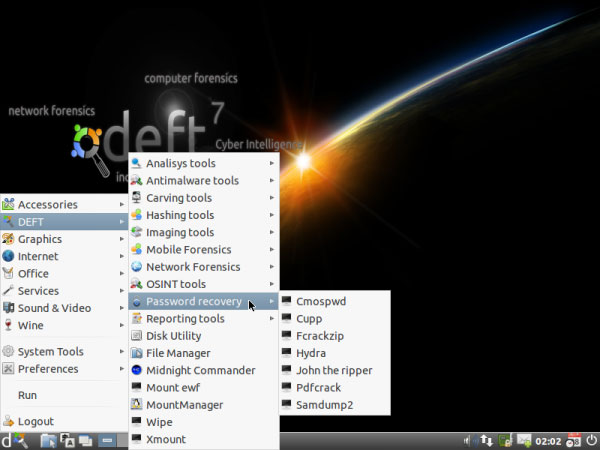This screenshot has height=450, width=600.
Task: Click the mail envelope tray icon
Action: [524, 441]
